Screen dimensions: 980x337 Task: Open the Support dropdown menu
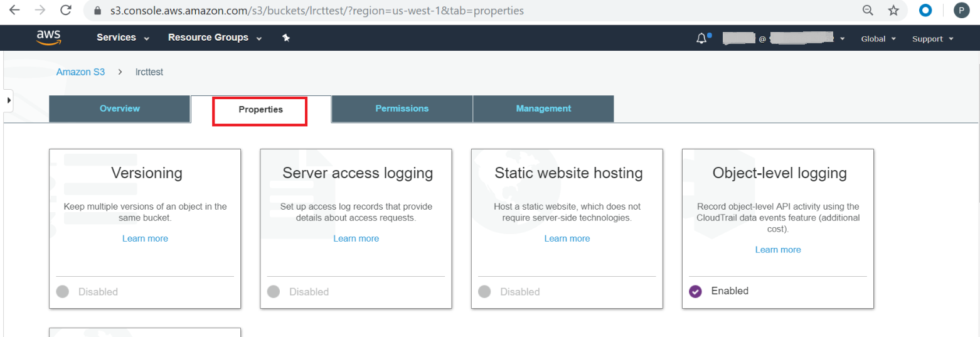click(x=932, y=39)
